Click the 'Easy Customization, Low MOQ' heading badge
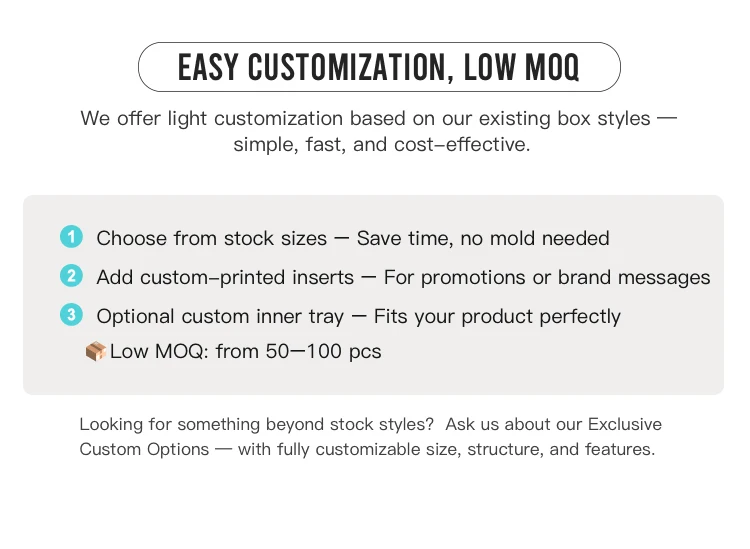Image resolution: width=750 pixels, height=549 pixels. (x=379, y=67)
